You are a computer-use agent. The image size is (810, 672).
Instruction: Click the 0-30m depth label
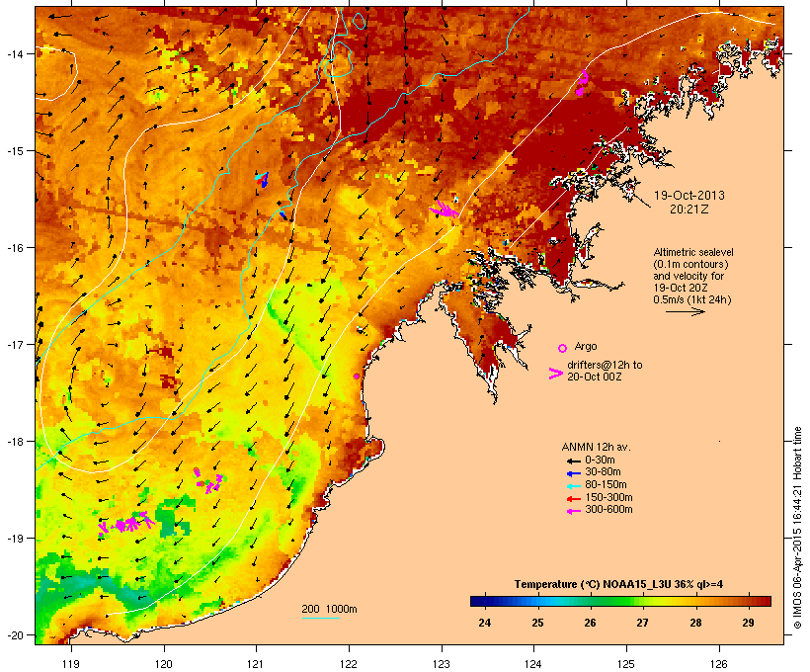coord(600,461)
